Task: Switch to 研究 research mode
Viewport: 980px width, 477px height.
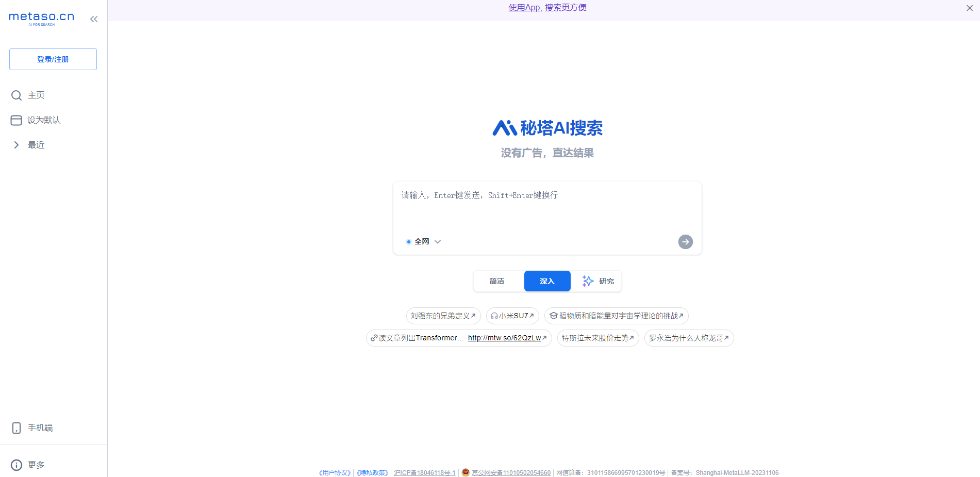Action: 598,281
